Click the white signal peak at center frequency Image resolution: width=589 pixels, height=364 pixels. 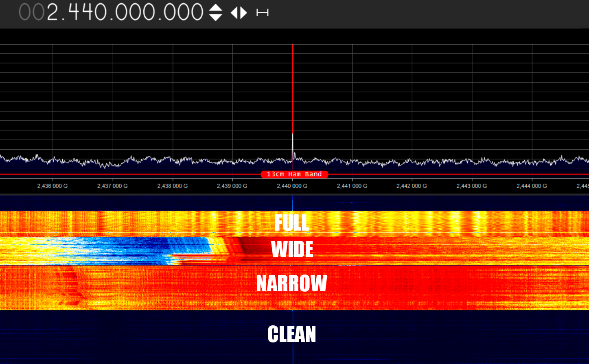pos(293,146)
